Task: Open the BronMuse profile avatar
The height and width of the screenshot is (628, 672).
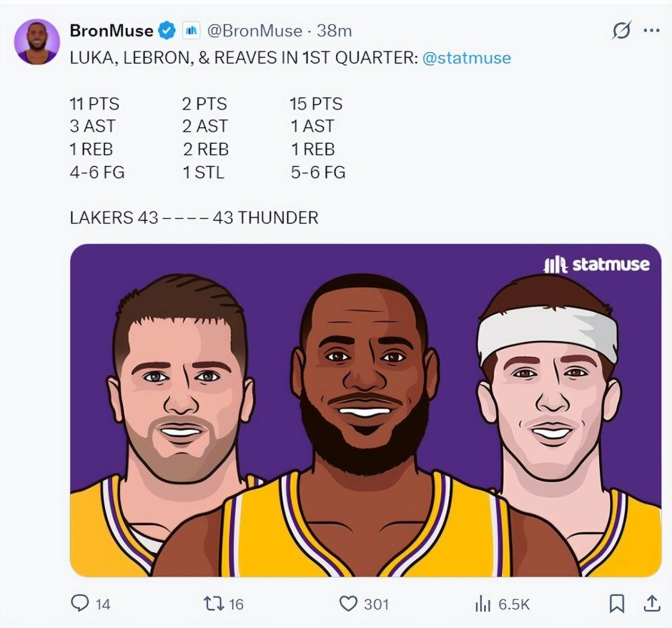Action: pyautogui.click(x=36, y=41)
